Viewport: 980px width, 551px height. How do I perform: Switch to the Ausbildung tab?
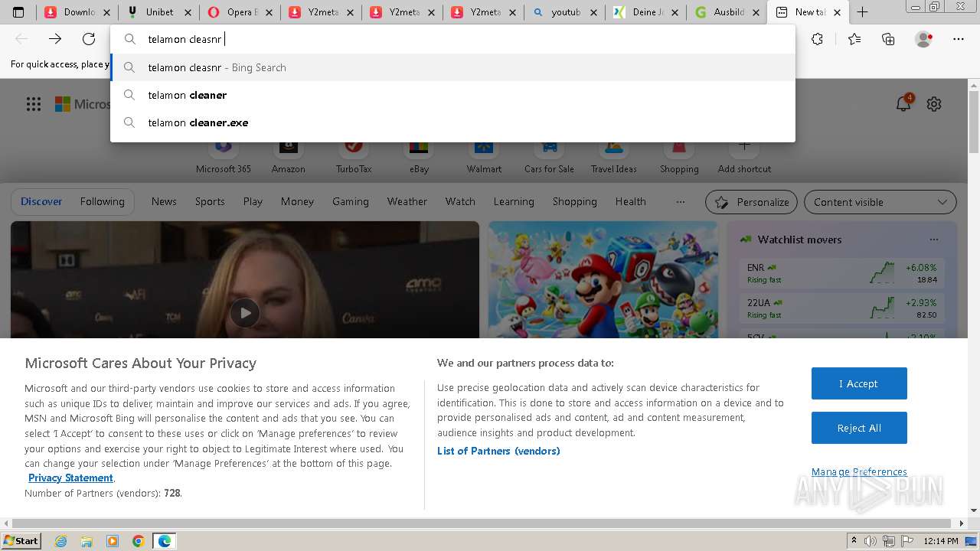point(726,12)
